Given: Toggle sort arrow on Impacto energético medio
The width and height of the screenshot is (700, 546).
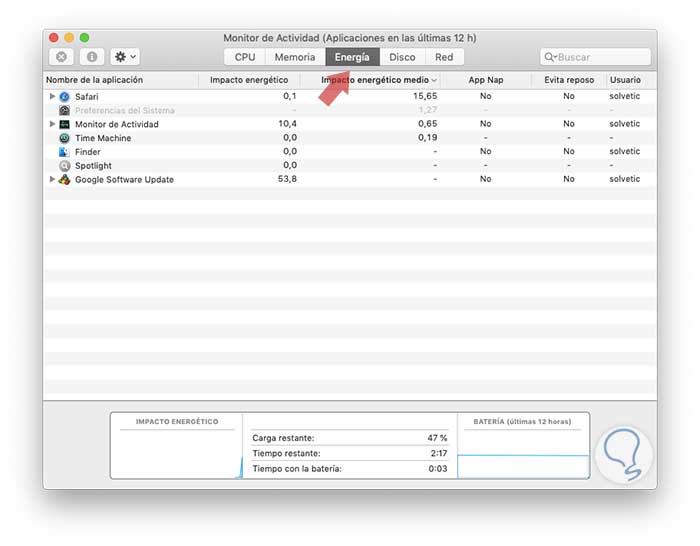Looking at the screenshot, I should pos(434,80).
